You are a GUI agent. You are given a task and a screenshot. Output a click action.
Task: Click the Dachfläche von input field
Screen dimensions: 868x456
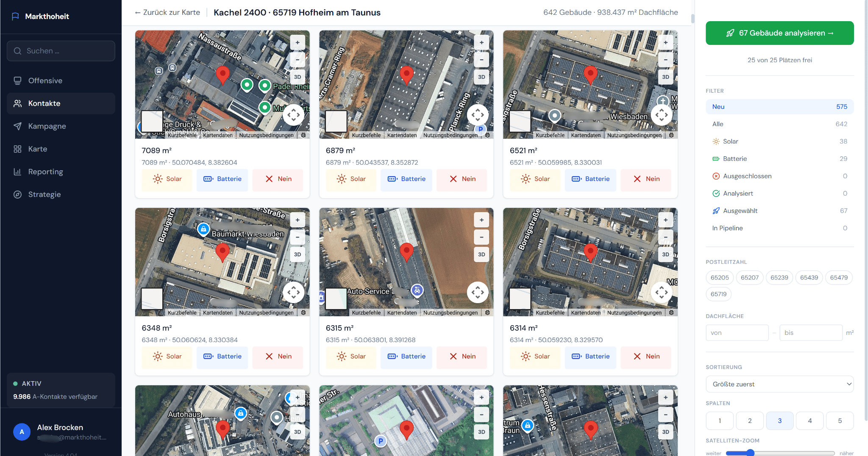(737, 333)
